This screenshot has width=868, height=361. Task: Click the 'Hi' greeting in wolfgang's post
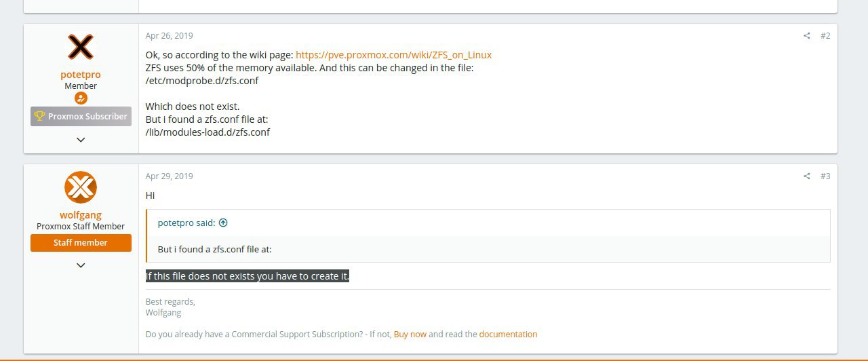point(151,195)
